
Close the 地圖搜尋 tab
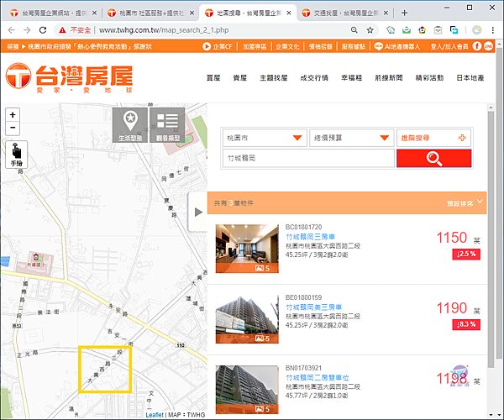point(289,13)
